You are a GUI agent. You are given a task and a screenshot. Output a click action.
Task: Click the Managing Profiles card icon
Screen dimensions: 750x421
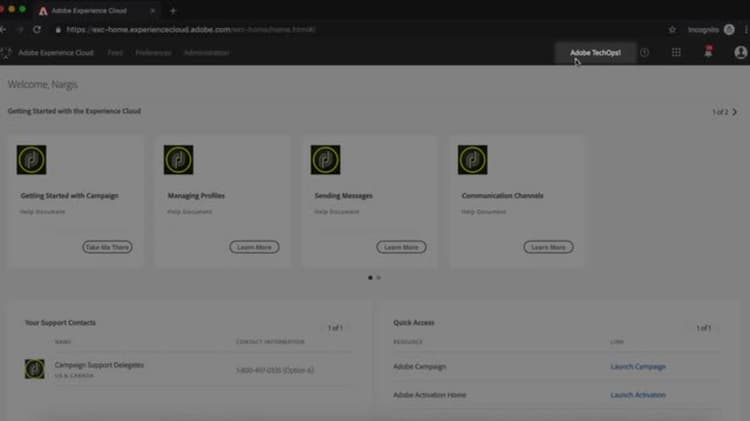(178, 160)
